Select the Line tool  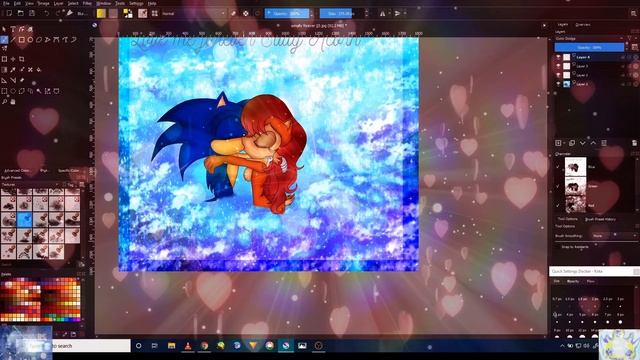click(x=13, y=40)
